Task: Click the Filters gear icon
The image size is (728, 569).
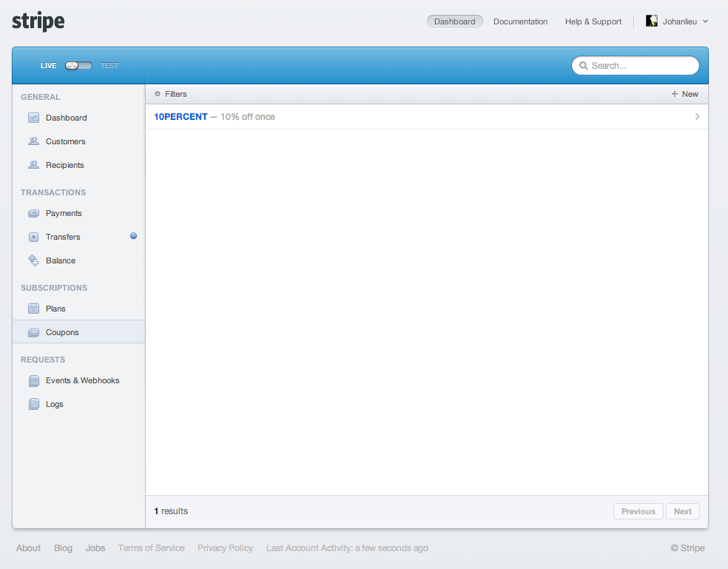Action: [158, 94]
